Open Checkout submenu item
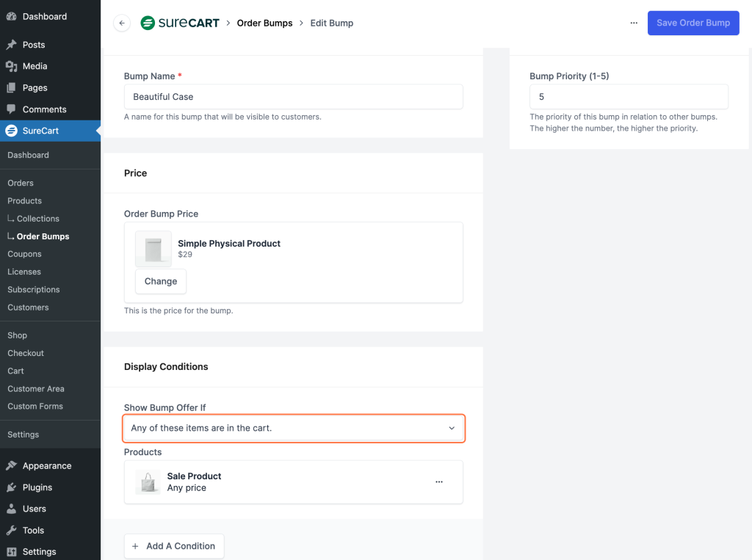The image size is (752, 560). (26, 353)
